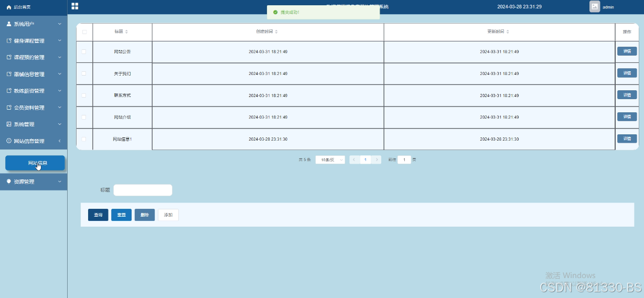Open 详情 for 关于我们 row

point(627,73)
